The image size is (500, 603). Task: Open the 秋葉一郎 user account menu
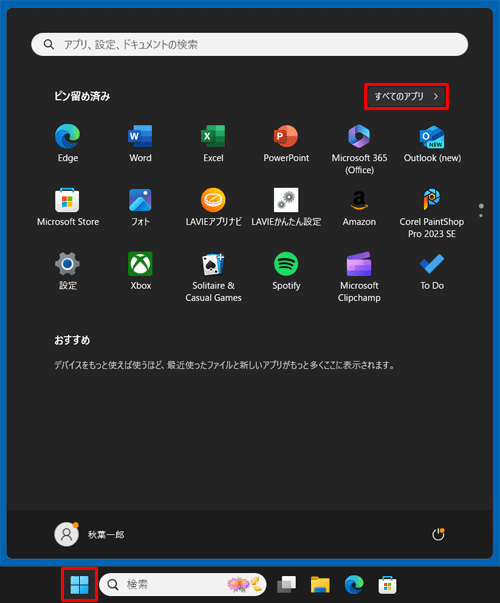pos(90,534)
